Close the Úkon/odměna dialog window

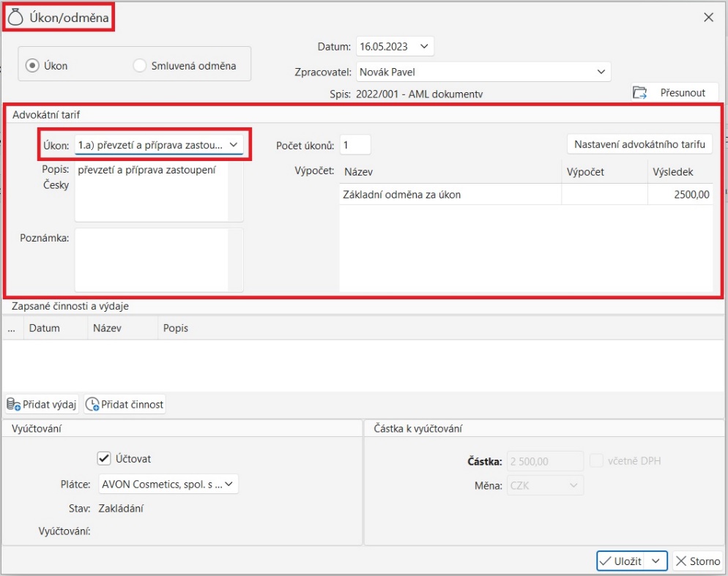point(708,18)
